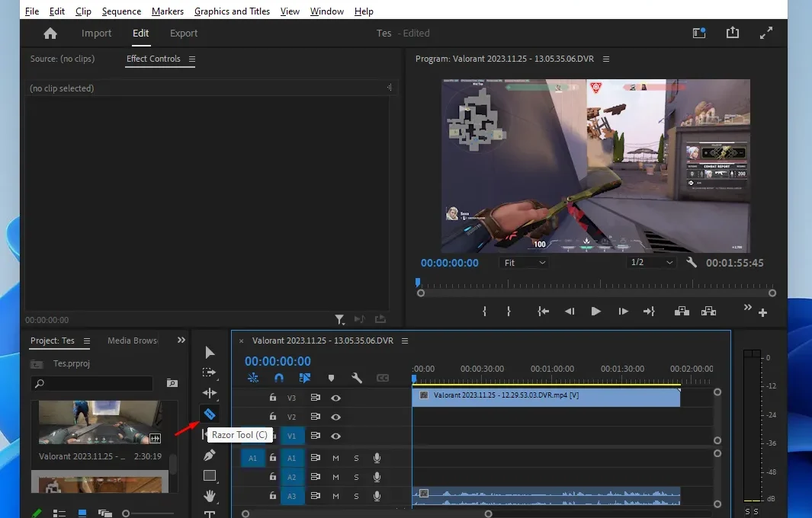Open the Sequence menu
This screenshot has height=518, width=812.
coord(122,11)
